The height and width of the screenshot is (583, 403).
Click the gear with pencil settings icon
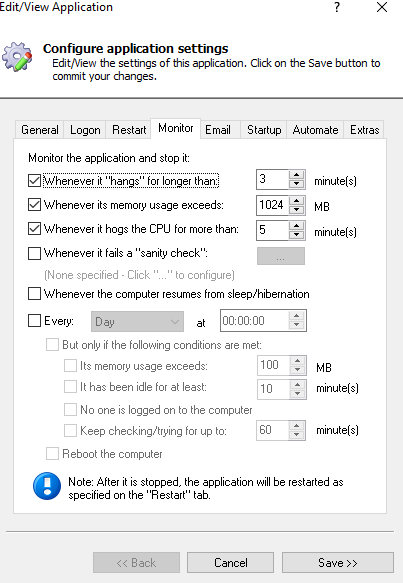pyautogui.click(x=17, y=57)
